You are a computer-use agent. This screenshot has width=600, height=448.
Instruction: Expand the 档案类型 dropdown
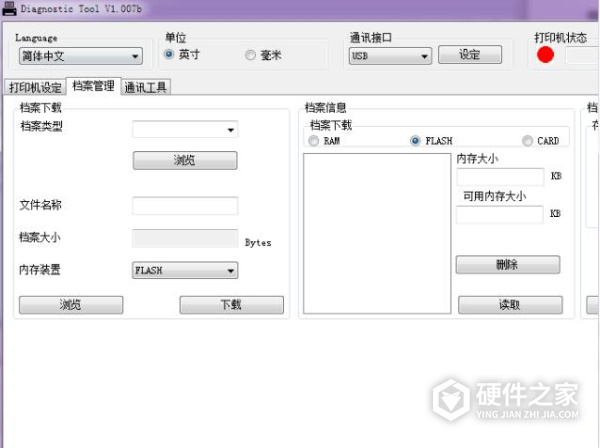(x=185, y=129)
